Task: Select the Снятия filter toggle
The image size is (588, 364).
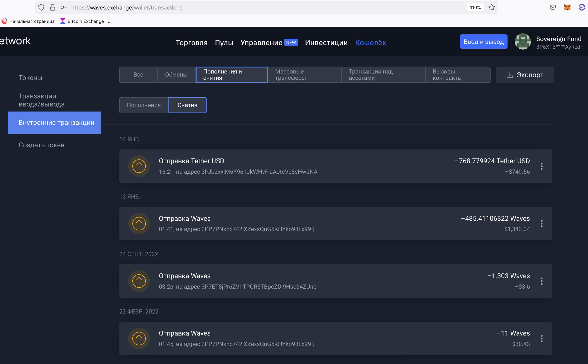Action: [x=187, y=105]
